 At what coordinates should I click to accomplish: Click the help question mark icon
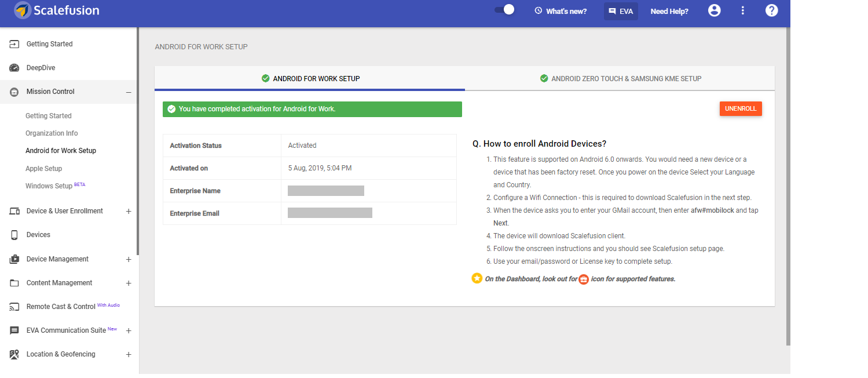[x=772, y=10]
